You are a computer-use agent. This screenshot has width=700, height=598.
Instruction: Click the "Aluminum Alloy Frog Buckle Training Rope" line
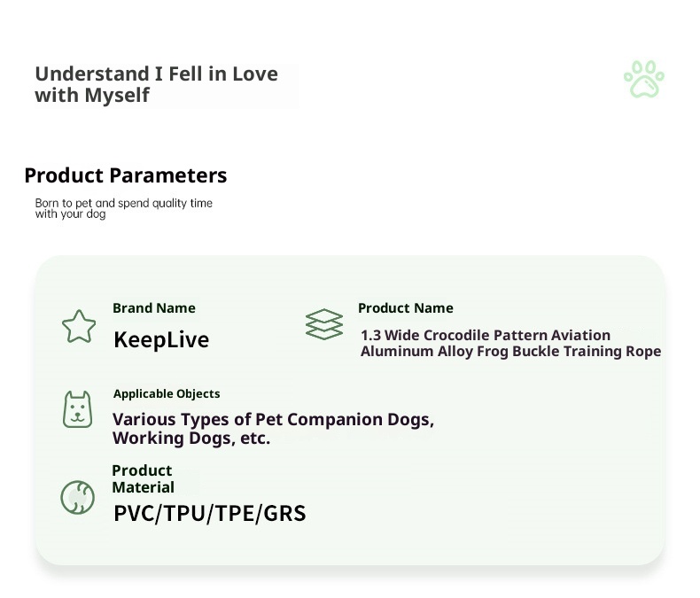[510, 351]
